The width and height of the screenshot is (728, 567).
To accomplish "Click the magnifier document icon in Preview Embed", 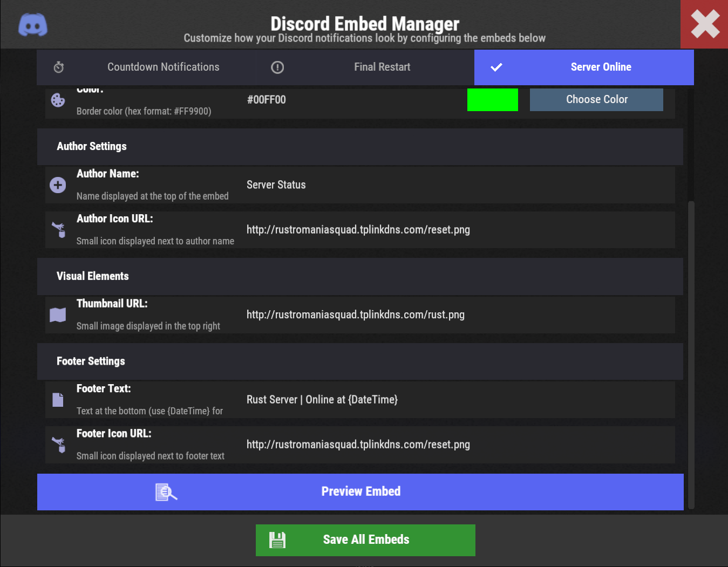I will [166, 492].
